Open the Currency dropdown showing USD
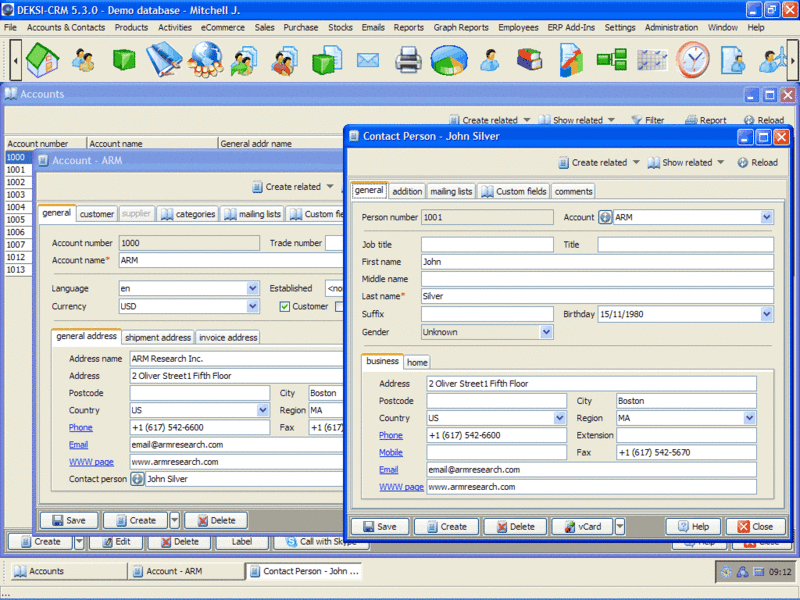 pyautogui.click(x=253, y=306)
